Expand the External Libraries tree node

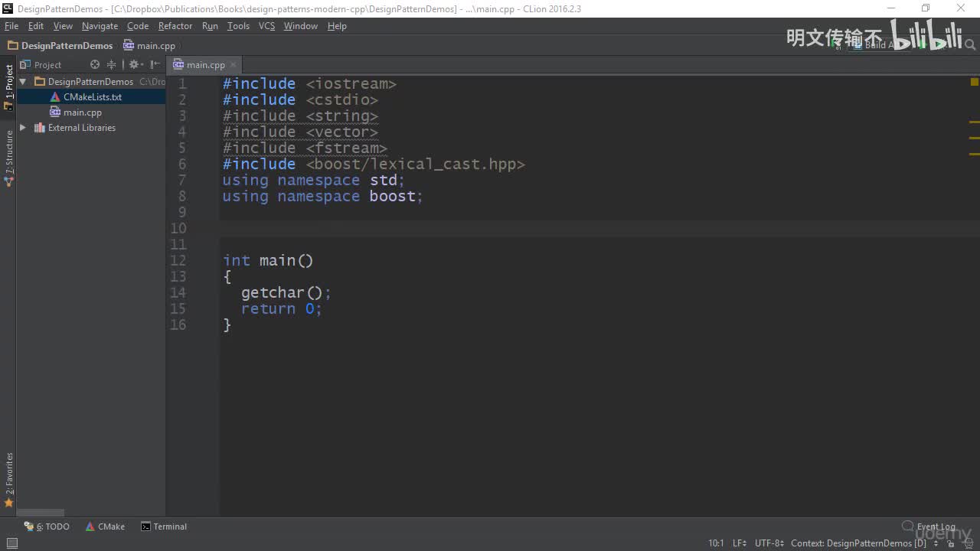click(x=23, y=128)
